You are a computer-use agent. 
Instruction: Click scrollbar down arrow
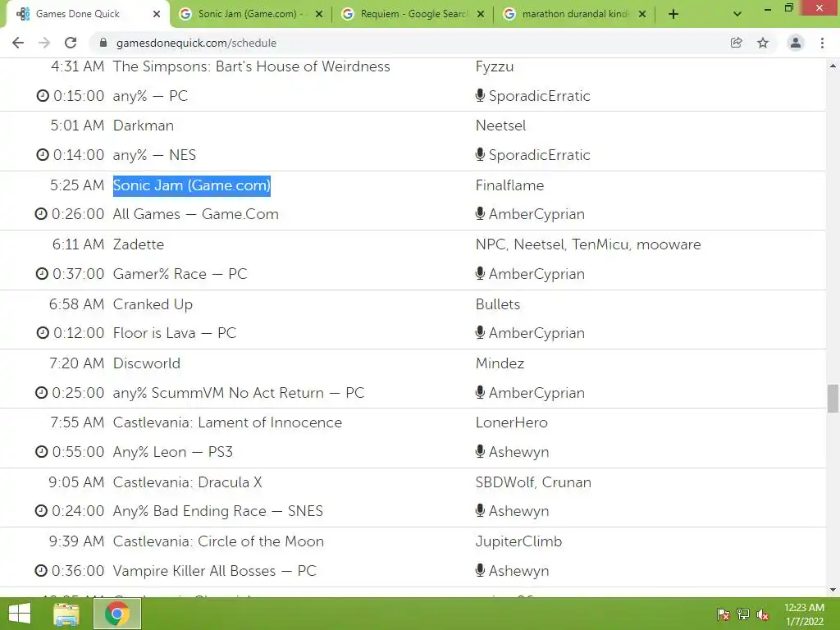pyautogui.click(x=833, y=590)
